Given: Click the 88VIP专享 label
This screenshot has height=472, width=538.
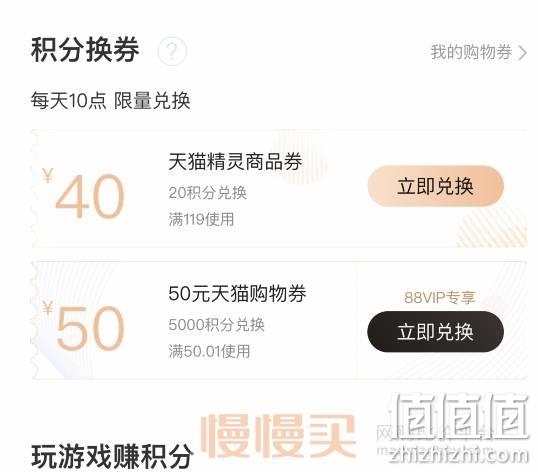Looking at the screenshot, I should tap(440, 297).
